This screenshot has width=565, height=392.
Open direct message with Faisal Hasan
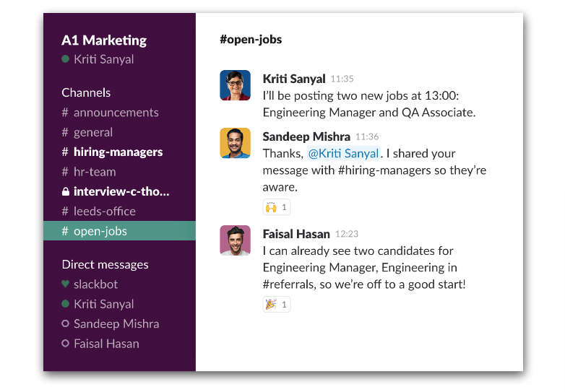click(106, 344)
